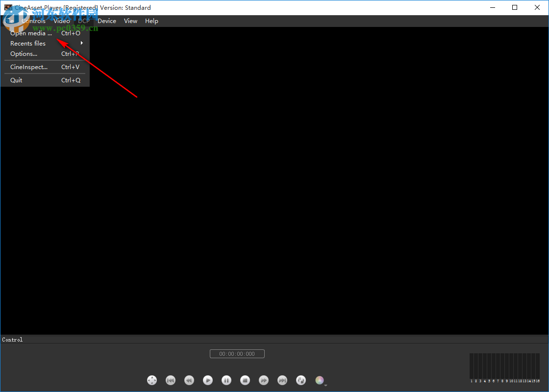Image resolution: width=549 pixels, height=392 pixels.
Task: Expand the Recents files submenu
Action: click(x=28, y=43)
